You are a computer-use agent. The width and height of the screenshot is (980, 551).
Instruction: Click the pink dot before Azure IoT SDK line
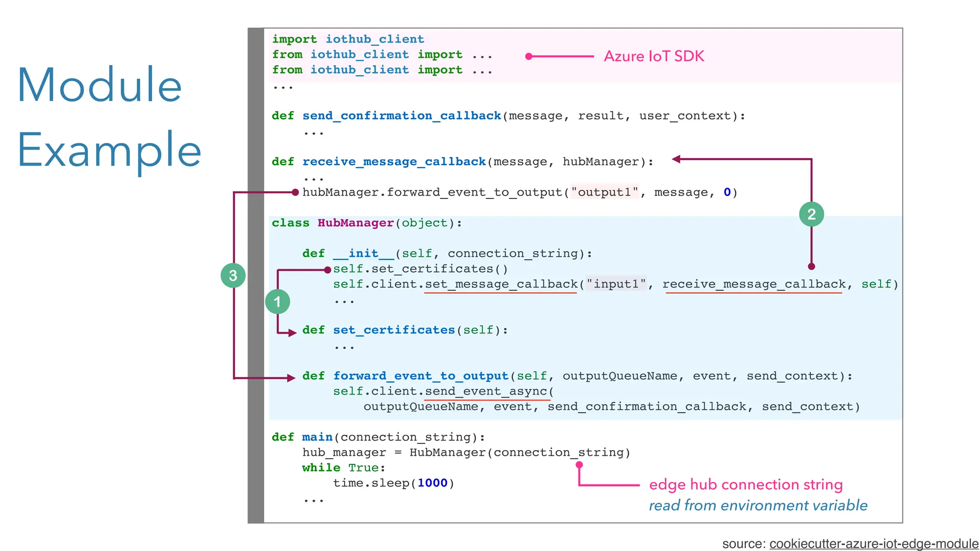click(x=529, y=56)
